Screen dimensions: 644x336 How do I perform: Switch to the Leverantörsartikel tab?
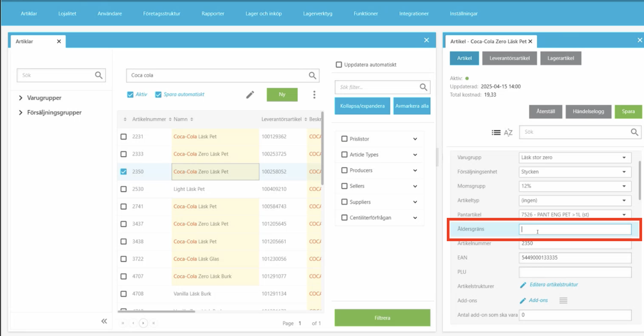(509, 58)
